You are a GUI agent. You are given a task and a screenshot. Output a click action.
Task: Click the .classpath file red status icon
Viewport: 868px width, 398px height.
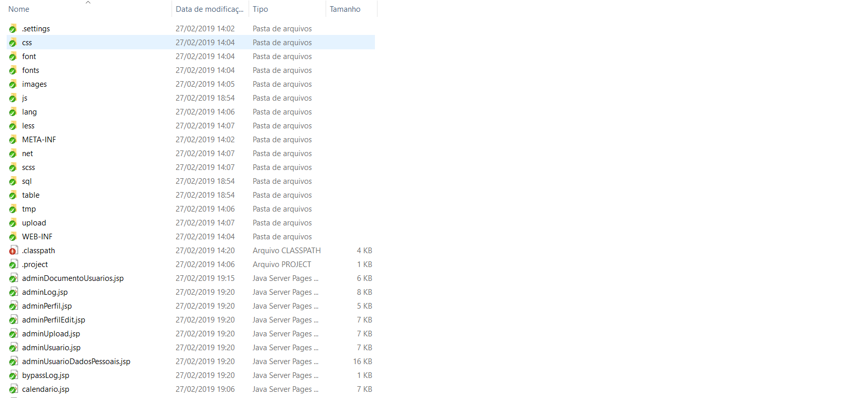click(13, 251)
